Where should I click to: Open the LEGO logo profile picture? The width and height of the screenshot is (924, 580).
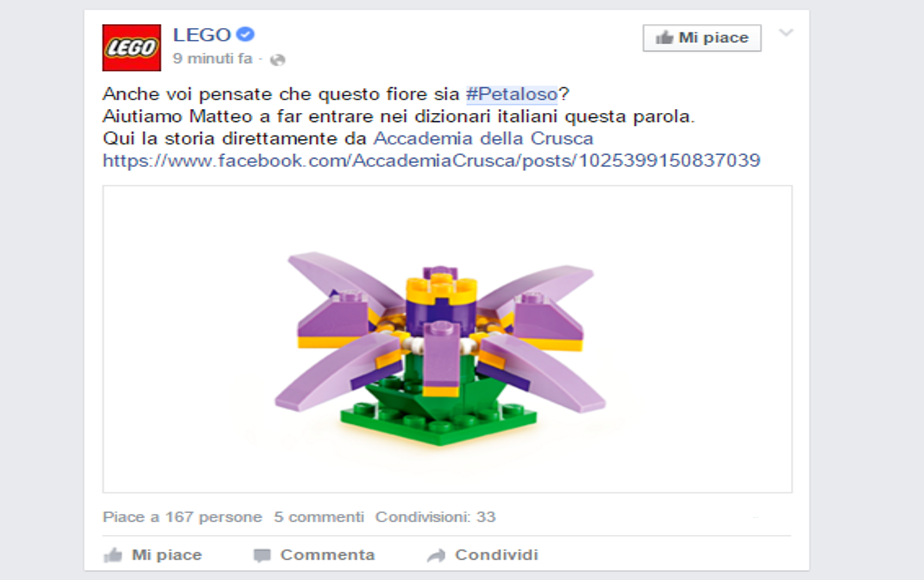tap(132, 47)
